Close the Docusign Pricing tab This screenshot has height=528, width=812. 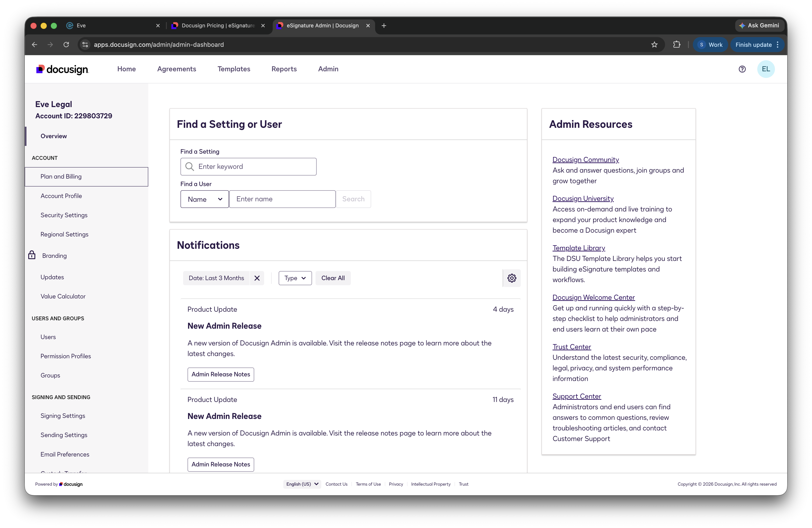tap(263, 26)
